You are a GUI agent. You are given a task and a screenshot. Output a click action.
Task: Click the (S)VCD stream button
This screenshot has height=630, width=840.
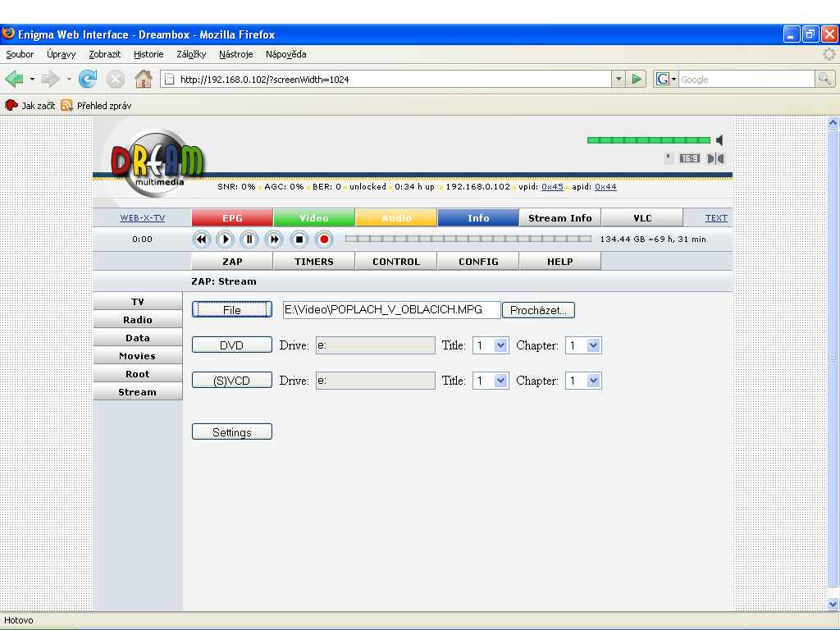[232, 381]
